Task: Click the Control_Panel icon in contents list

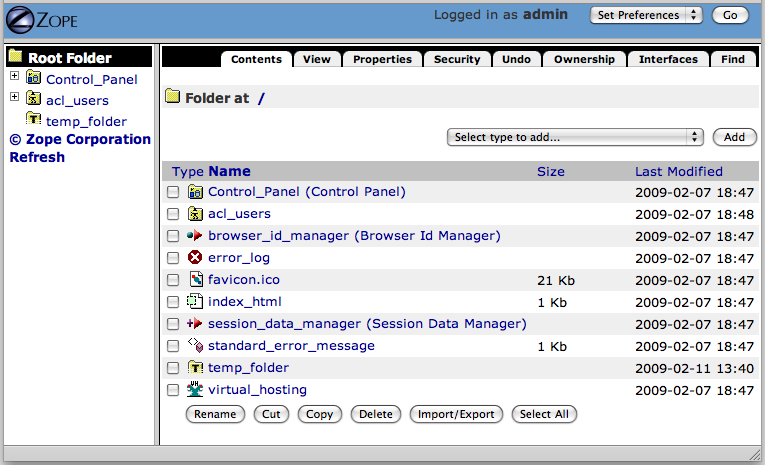Action: click(195, 192)
